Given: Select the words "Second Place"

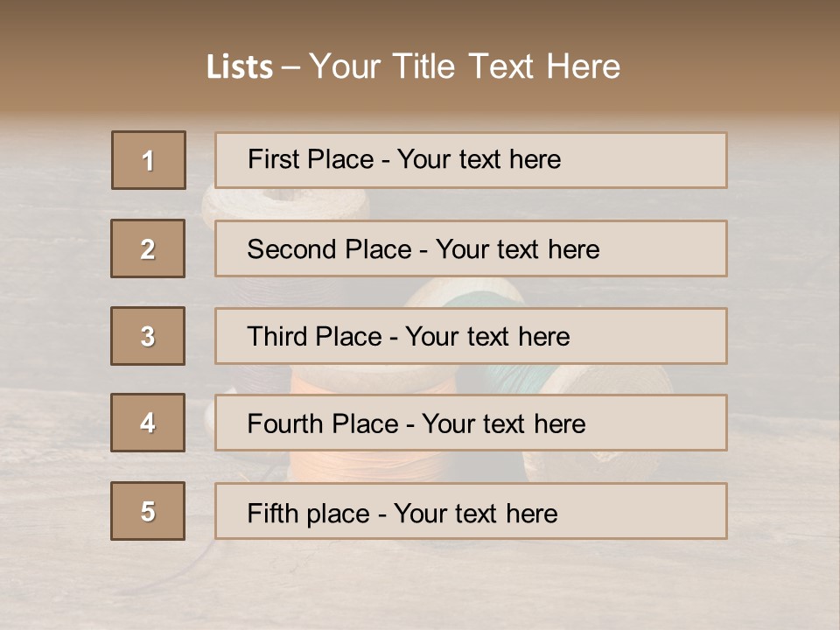Looking at the screenshot, I should pos(330,249).
